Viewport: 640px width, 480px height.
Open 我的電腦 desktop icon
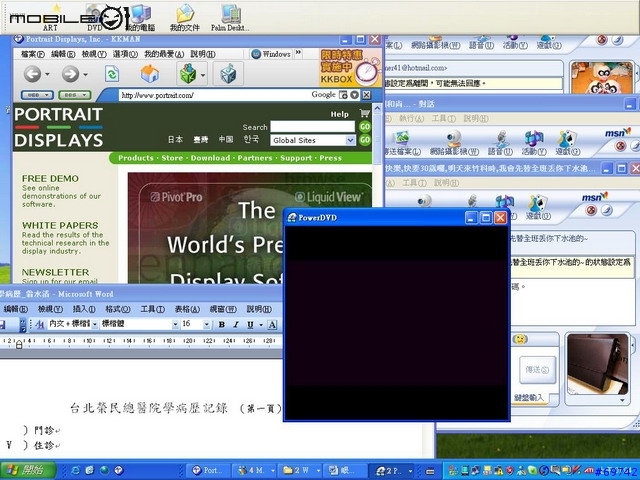coord(141,18)
